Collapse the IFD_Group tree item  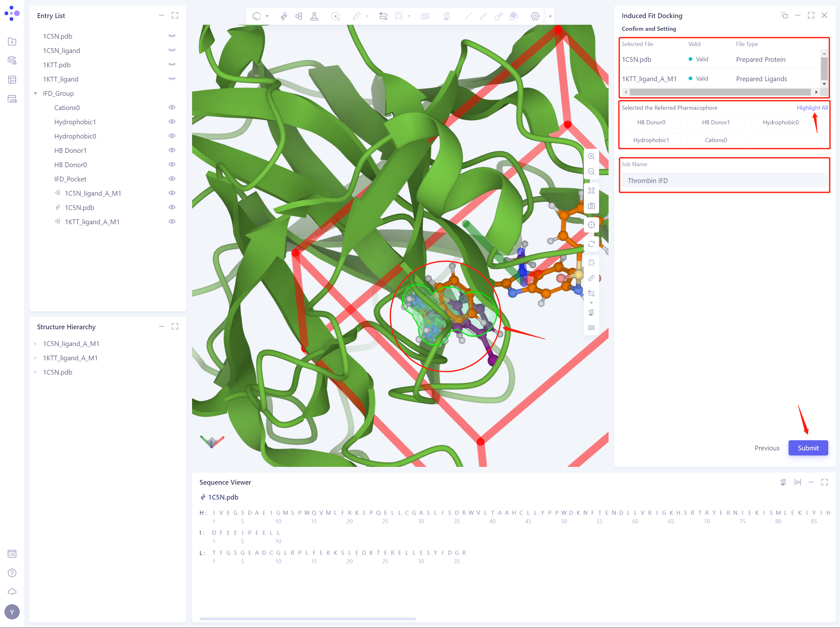[35, 93]
